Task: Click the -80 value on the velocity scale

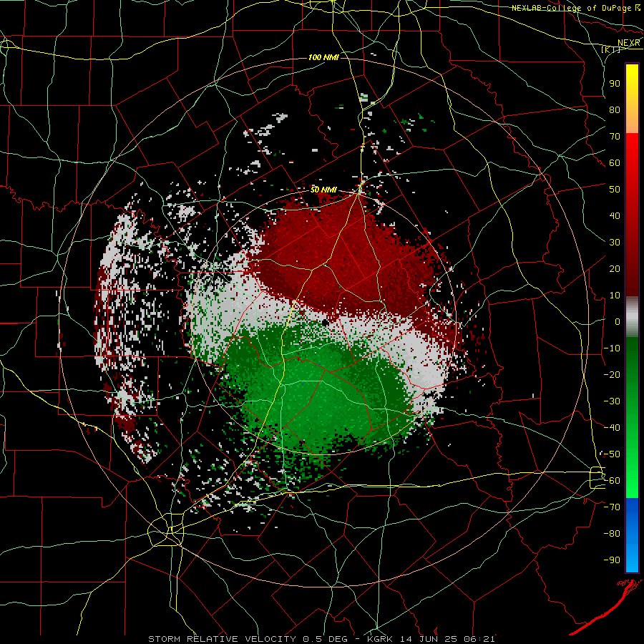Action: pos(612,534)
